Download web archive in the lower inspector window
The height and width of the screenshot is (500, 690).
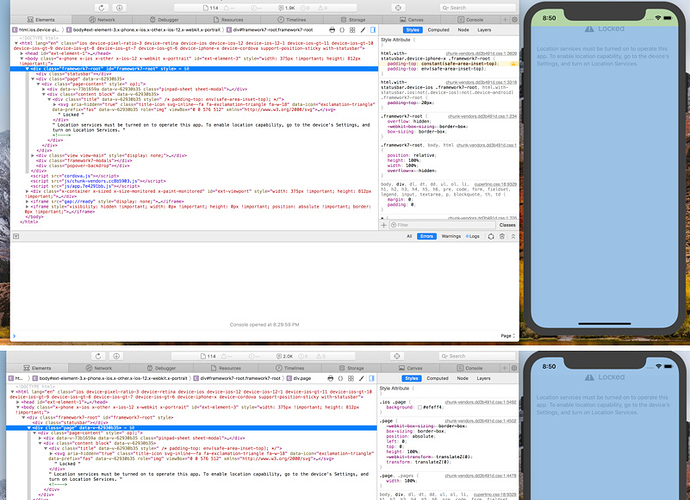(116, 356)
